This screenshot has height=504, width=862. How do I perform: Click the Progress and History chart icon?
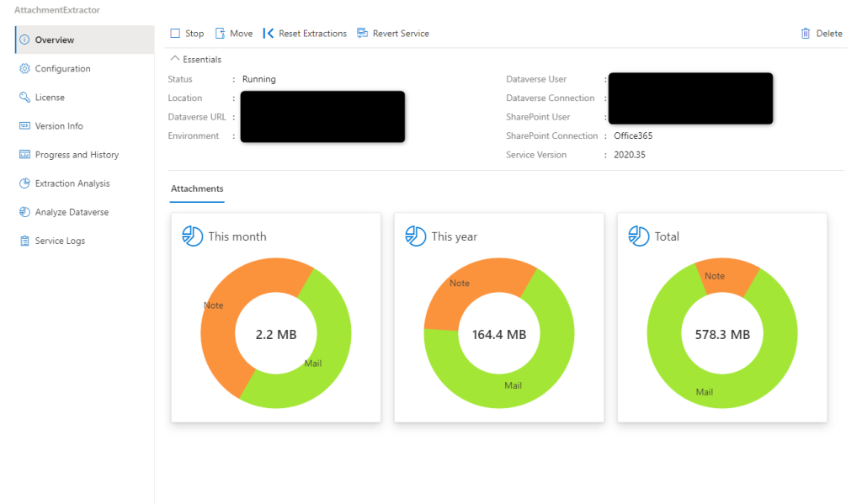(24, 155)
